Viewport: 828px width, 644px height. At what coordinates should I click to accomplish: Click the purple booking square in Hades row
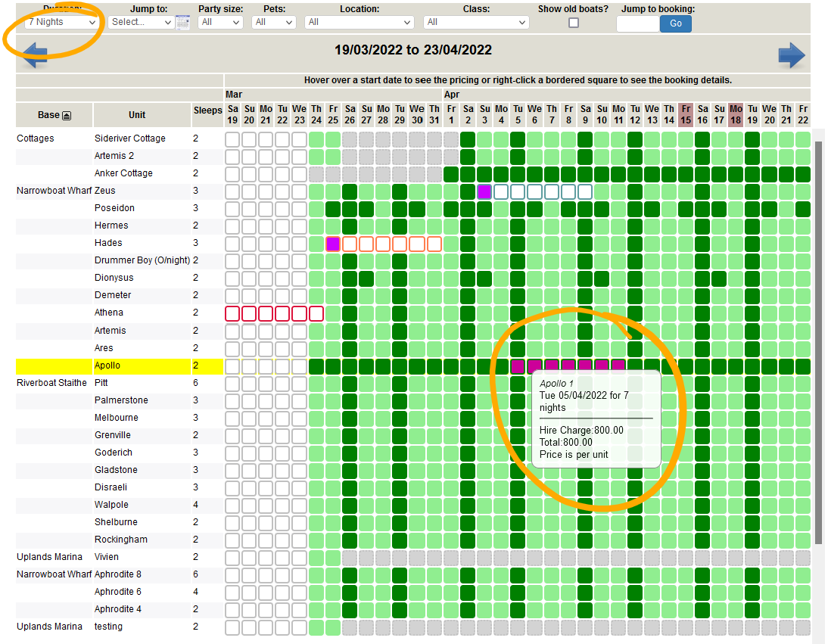(333, 244)
